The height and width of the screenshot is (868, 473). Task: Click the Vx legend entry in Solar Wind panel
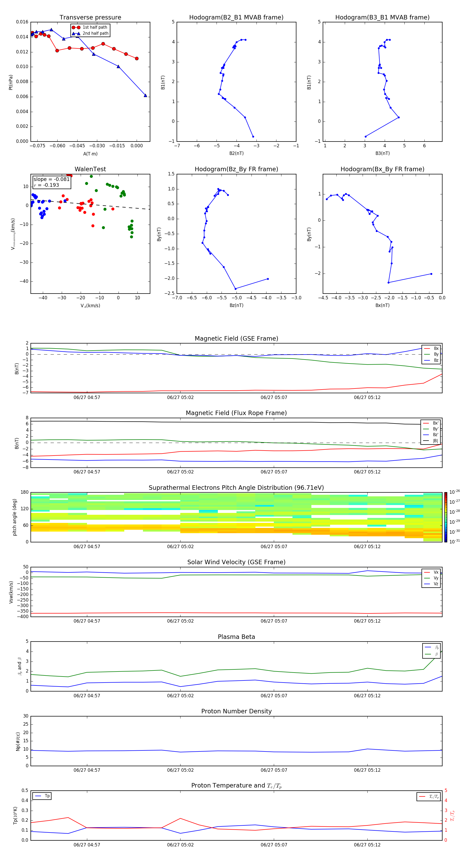pyautogui.click(x=431, y=572)
